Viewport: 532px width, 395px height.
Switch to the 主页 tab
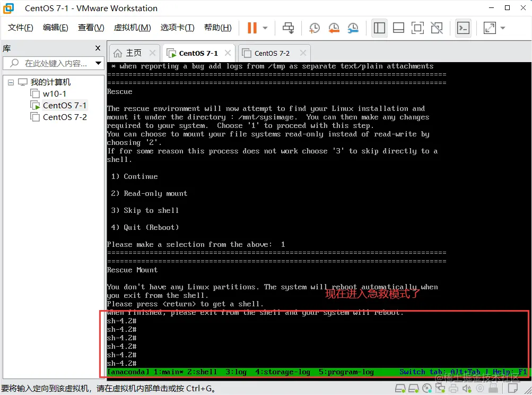click(x=133, y=53)
